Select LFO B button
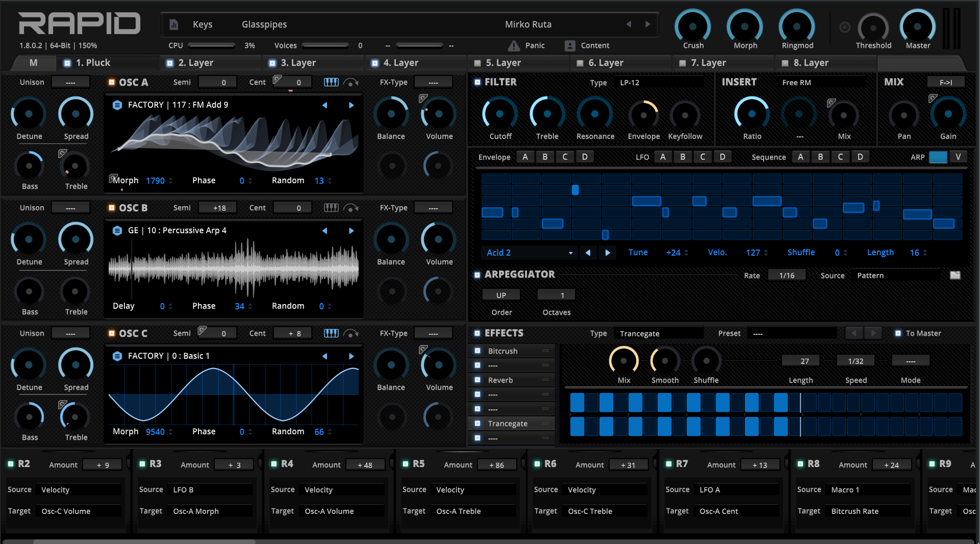This screenshot has height=544, width=980. click(683, 157)
